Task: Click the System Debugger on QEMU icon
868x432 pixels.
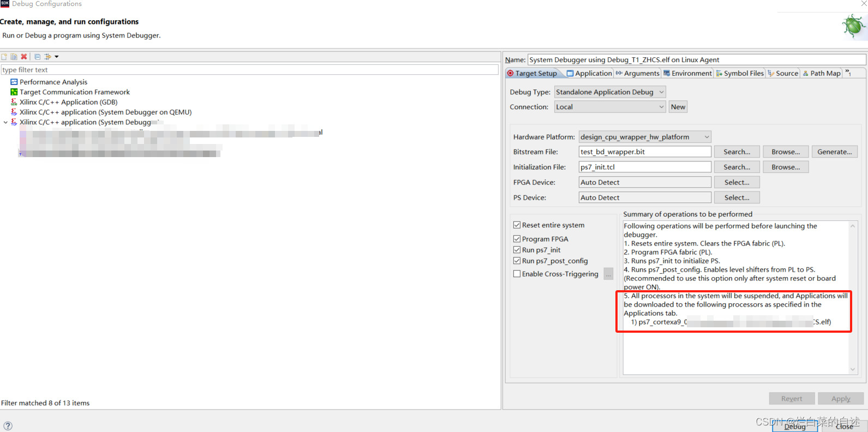Action: [x=14, y=112]
